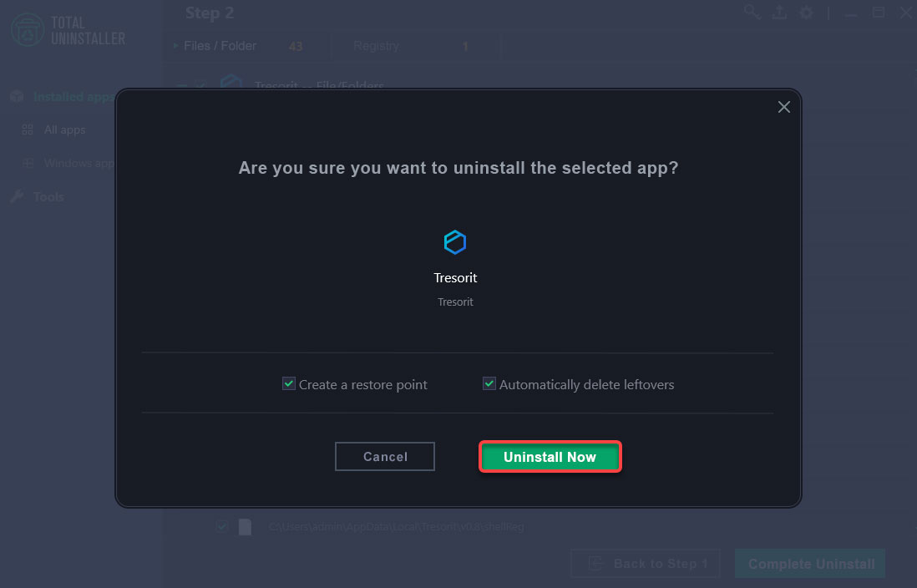The height and width of the screenshot is (588, 917).
Task: Click the Uninstall Now button
Action: click(x=550, y=457)
